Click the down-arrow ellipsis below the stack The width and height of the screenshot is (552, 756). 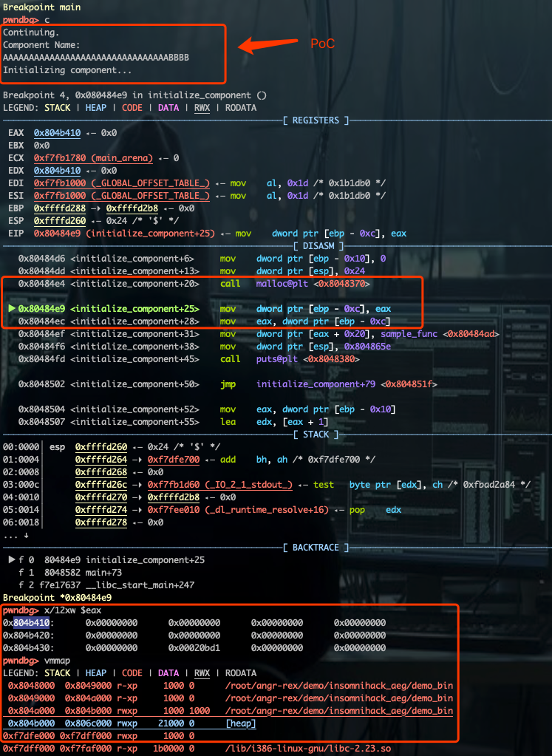click(x=16, y=535)
